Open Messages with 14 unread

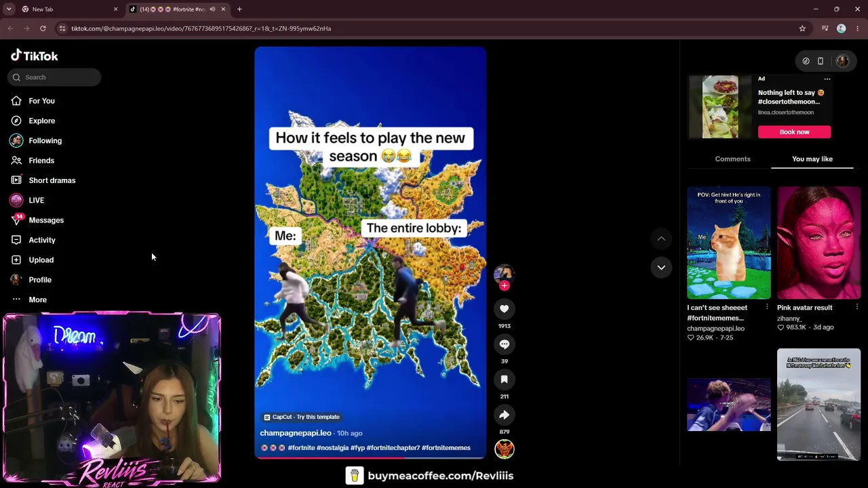tap(46, 220)
